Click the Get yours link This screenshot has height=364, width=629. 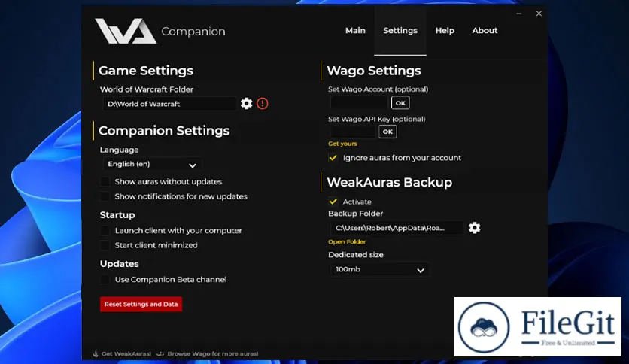point(342,144)
